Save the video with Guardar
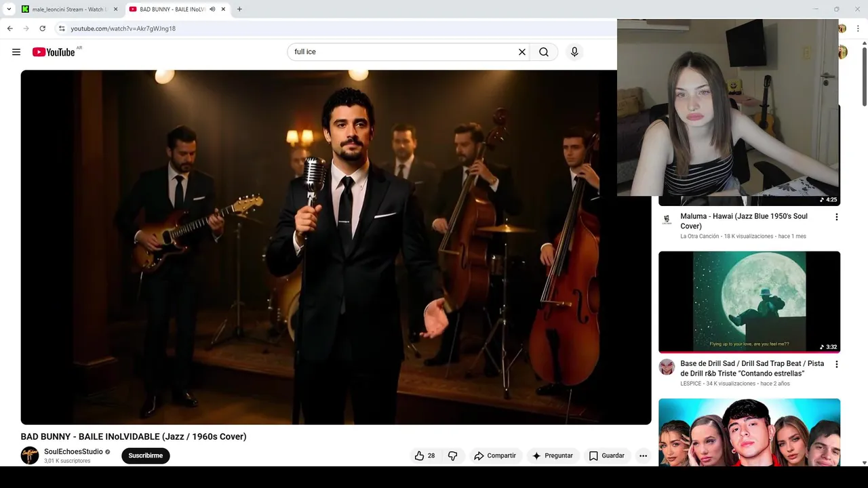This screenshot has height=488, width=868. click(x=606, y=455)
